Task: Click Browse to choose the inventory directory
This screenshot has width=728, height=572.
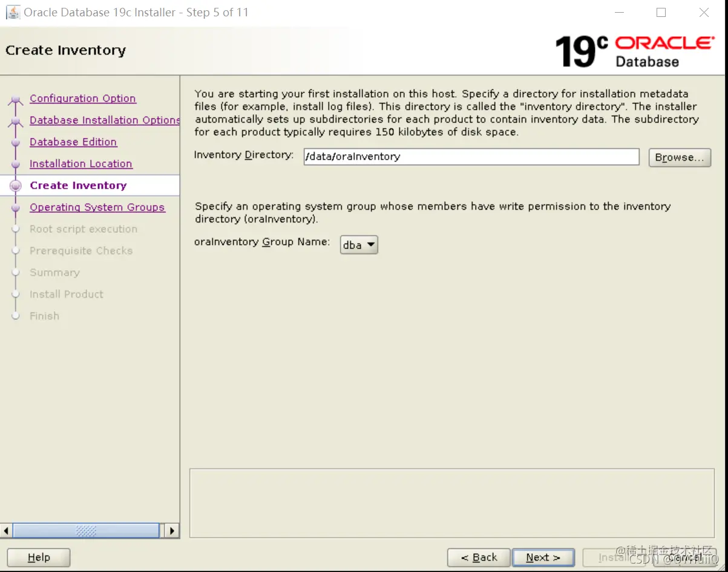Action: [680, 157]
